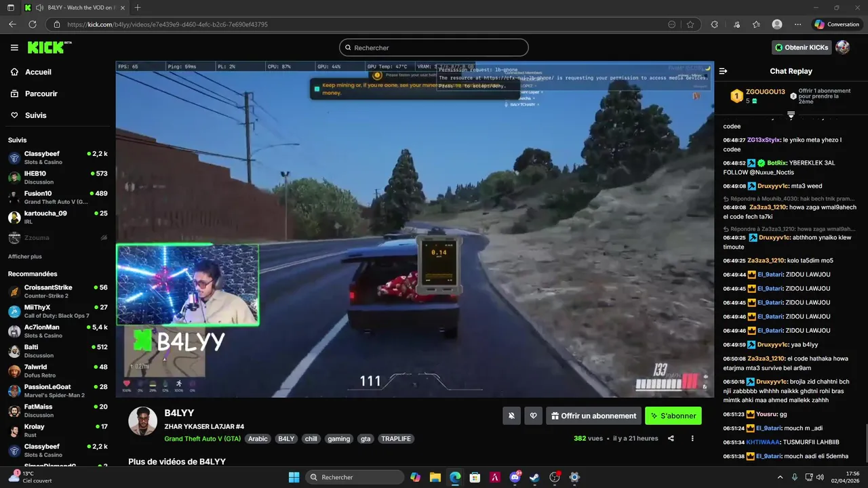Open the hamburger sidebar menu
Screen dimensions: 868x488
tap(14, 47)
